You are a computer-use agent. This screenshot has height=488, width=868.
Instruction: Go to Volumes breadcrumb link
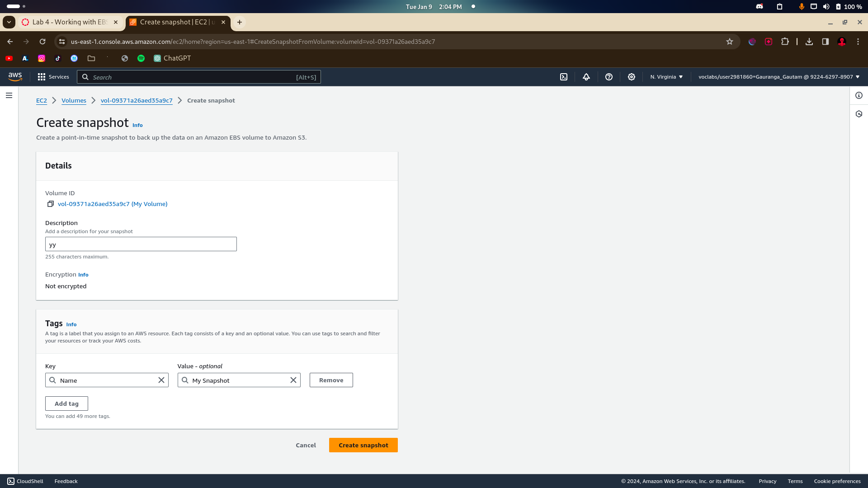pyautogui.click(x=74, y=100)
